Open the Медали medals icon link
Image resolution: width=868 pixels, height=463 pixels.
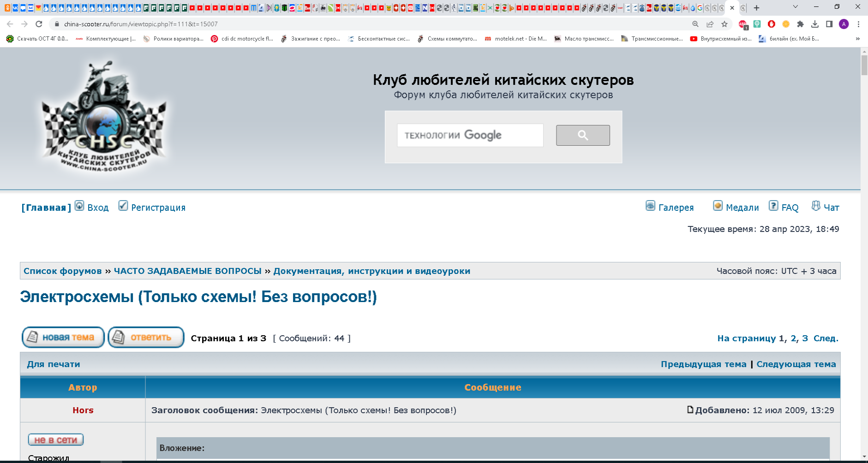[x=718, y=206]
